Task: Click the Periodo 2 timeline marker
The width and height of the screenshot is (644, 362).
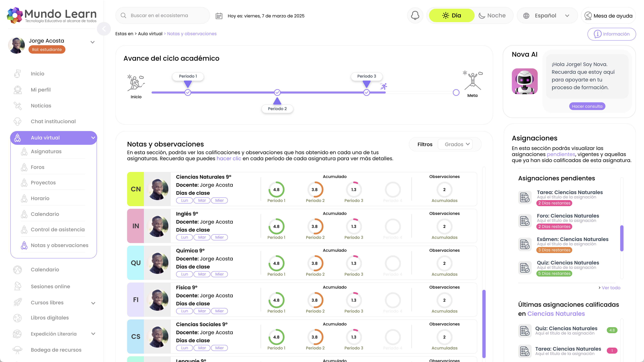Action: (x=277, y=93)
